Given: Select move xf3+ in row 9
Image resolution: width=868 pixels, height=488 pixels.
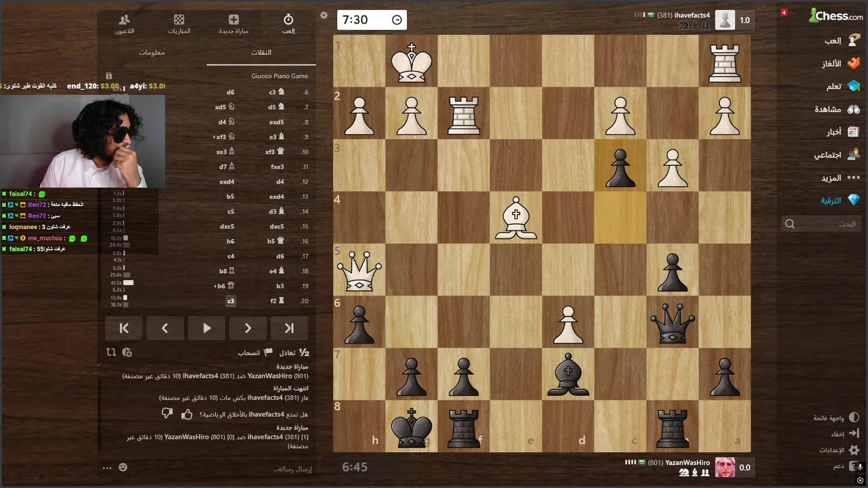Looking at the screenshot, I should pyautogui.click(x=224, y=137).
